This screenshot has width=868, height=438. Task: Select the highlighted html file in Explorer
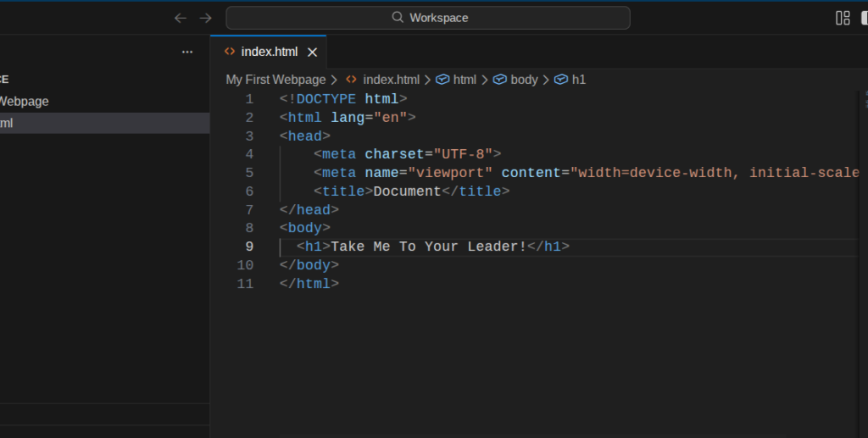(x=7, y=123)
